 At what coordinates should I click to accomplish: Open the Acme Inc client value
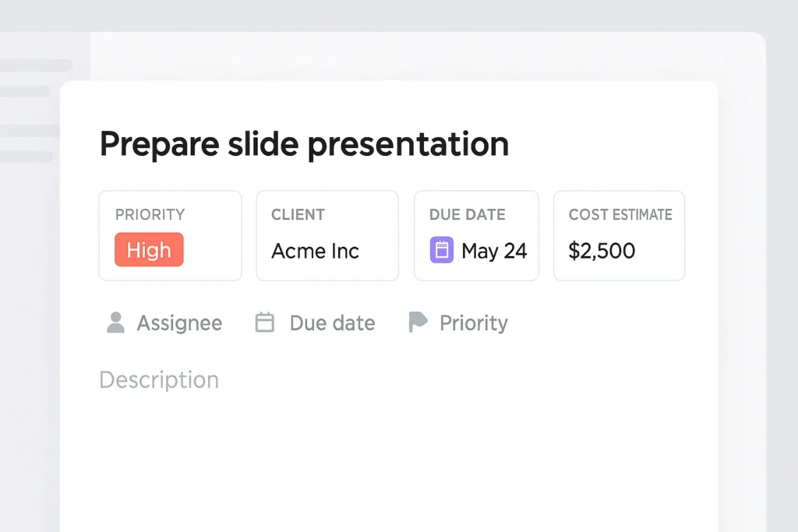pos(315,251)
